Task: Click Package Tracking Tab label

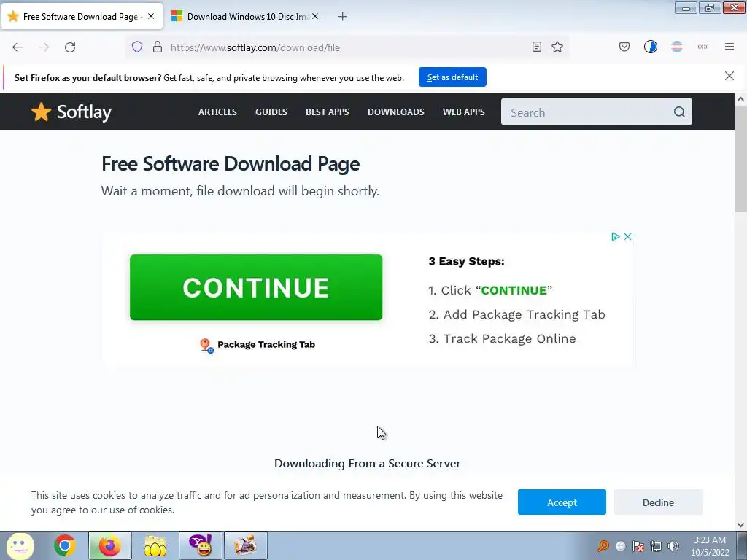Action: pos(266,344)
